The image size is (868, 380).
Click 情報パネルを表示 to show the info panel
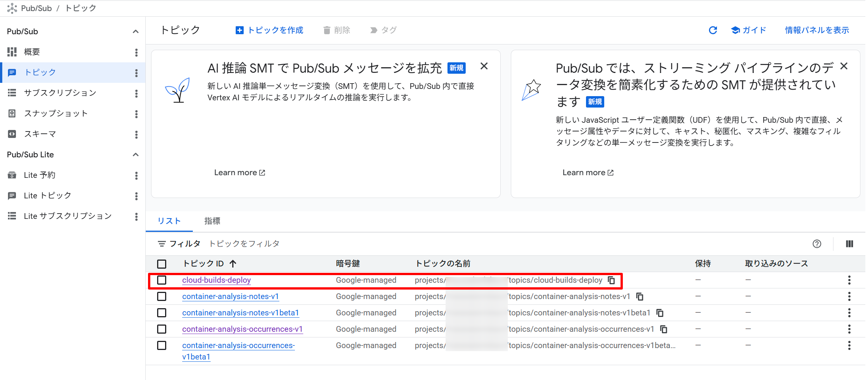817,30
